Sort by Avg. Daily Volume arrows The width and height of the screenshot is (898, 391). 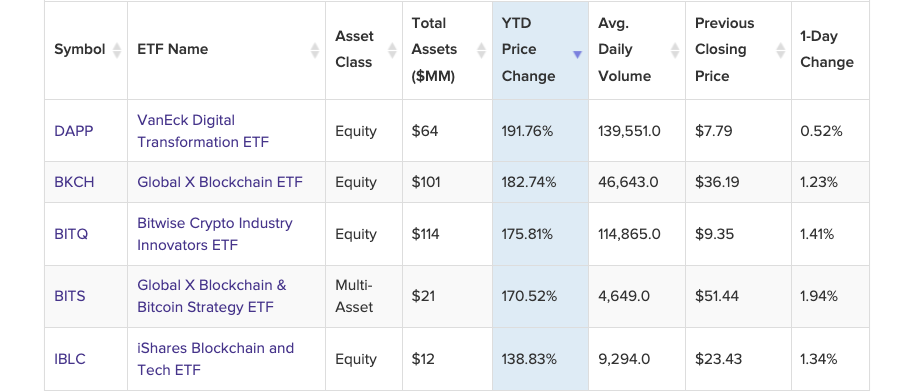click(x=675, y=50)
